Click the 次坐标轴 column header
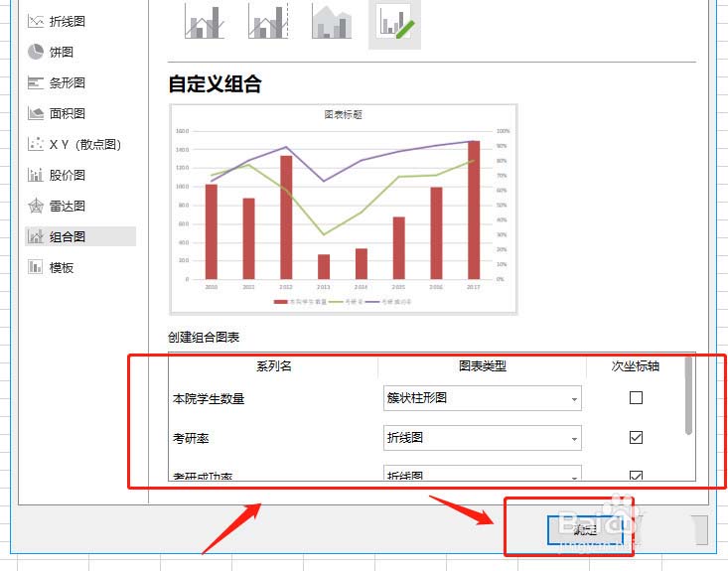Viewport: 728px width, 571px height. click(x=636, y=366)
